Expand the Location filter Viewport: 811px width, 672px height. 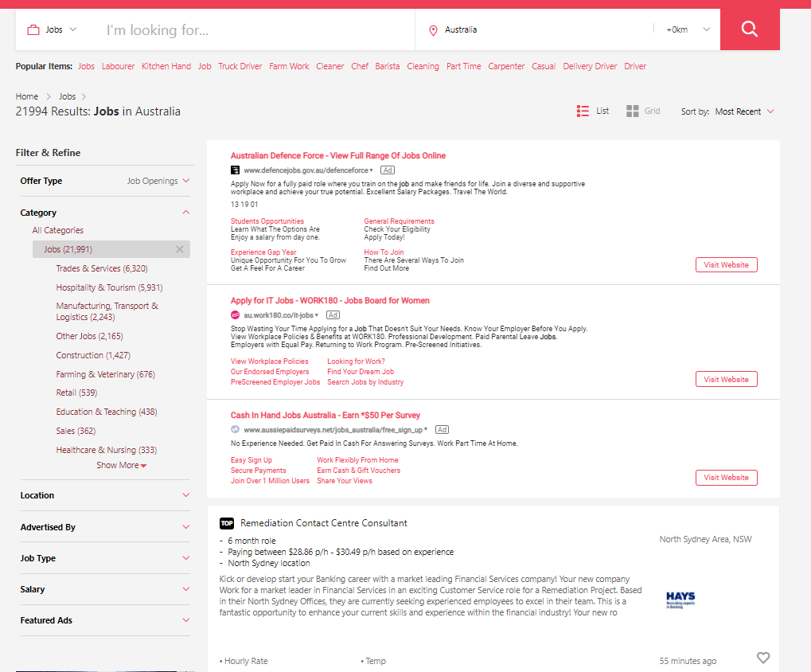click(x=105, y=495)
